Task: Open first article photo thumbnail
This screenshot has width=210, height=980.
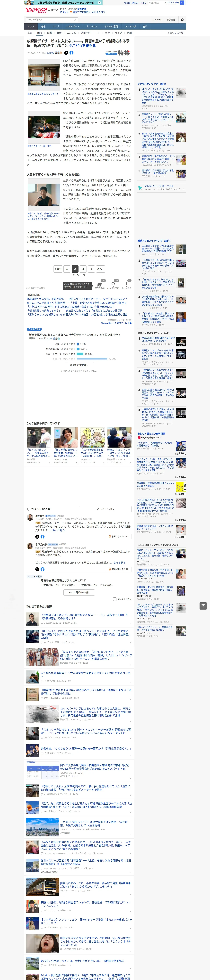Action: pos(44,75)
